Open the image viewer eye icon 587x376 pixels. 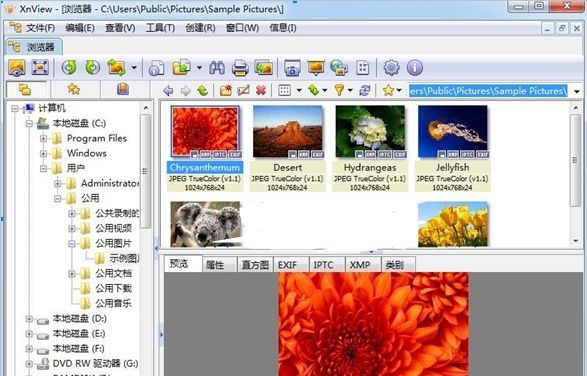(x=17, y=68)
